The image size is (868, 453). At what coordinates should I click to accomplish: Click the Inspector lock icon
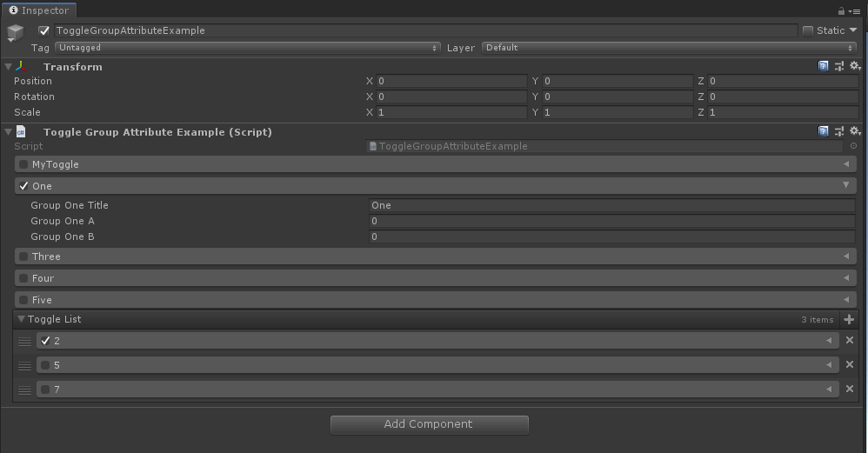[x=841, y=11]
